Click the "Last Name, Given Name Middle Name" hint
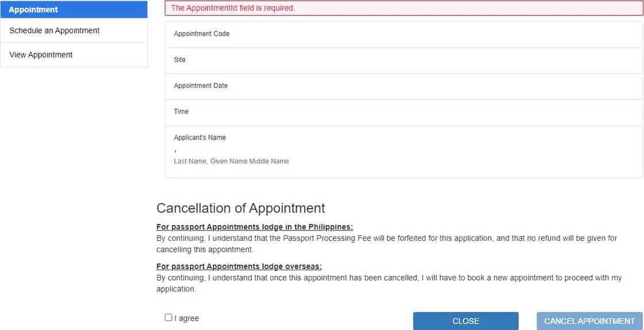The width and height of the screenshot is (644, 330). (x=231, y=162)
